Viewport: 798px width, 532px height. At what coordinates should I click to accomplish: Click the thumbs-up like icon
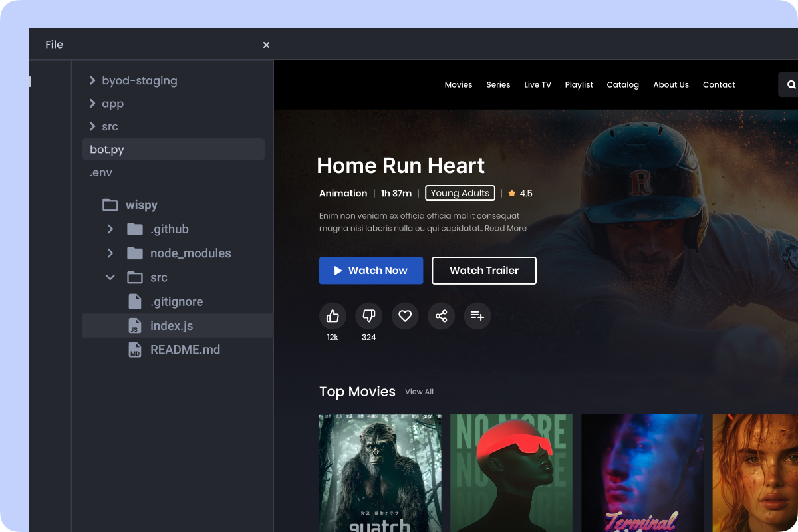click(332, 316)
